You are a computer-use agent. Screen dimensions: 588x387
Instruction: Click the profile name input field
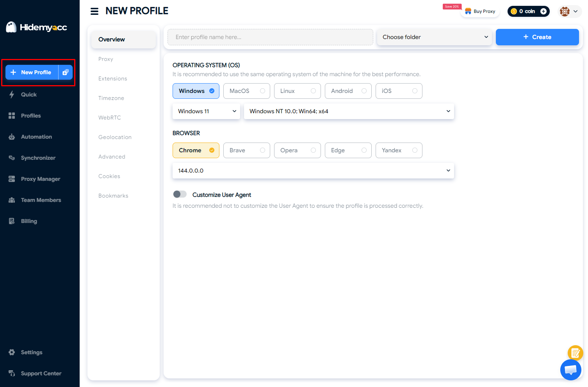(270, 37)
